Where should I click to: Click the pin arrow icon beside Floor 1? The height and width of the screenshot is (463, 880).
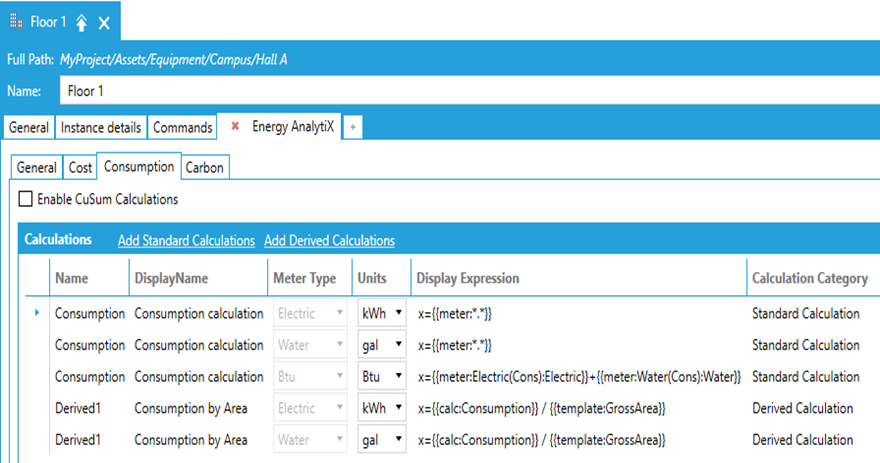point(82,22)
